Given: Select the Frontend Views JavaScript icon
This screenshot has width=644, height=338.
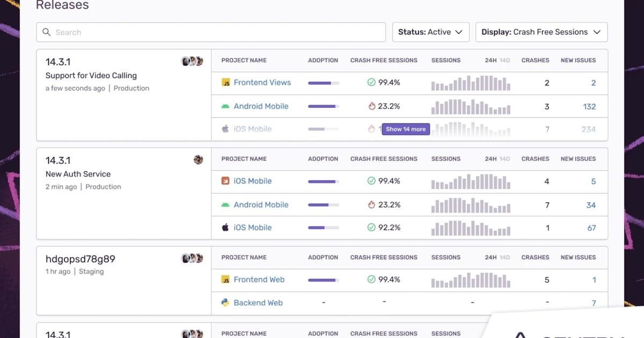Looking at the screenshot, I should (x=226, y=83).
